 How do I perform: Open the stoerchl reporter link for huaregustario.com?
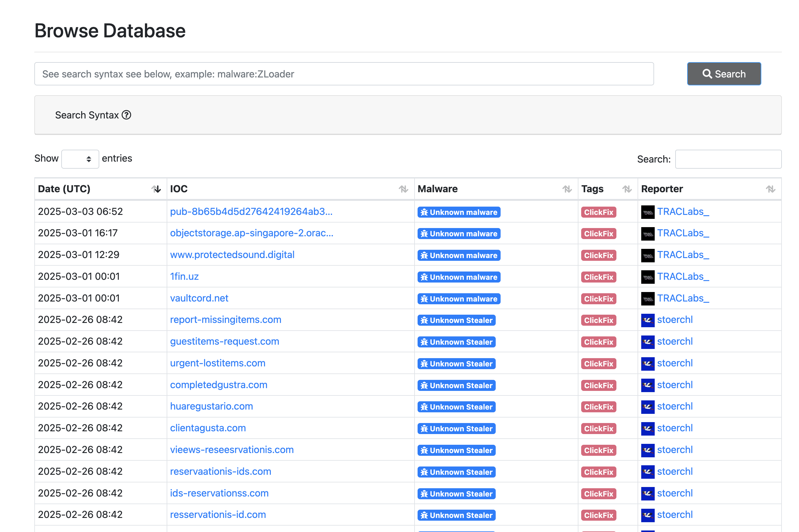click(x=674, y=406)
